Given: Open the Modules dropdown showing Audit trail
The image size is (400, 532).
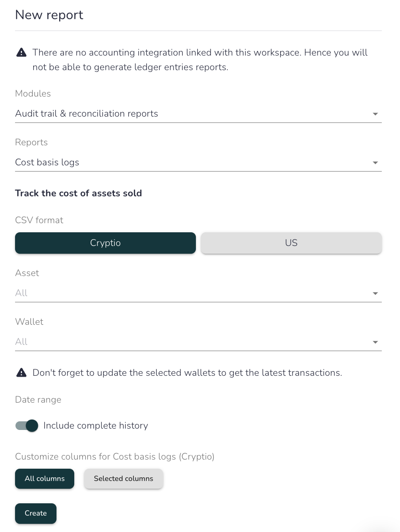Looking at the screenshot, I should 199,114.
